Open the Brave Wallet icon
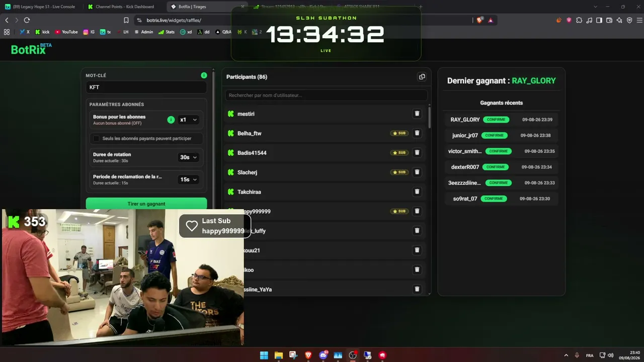The height and width of the screenshot is (362, 644). (609, 20)
